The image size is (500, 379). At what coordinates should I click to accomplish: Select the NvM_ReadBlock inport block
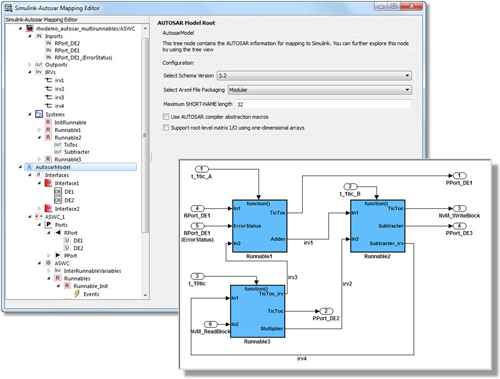[x=210, y=324]
